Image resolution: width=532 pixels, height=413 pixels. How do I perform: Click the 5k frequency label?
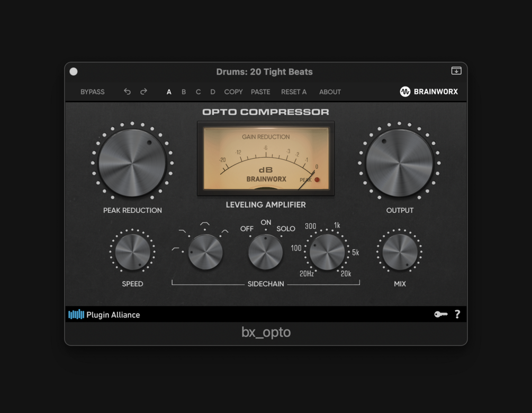coord(356,253)
